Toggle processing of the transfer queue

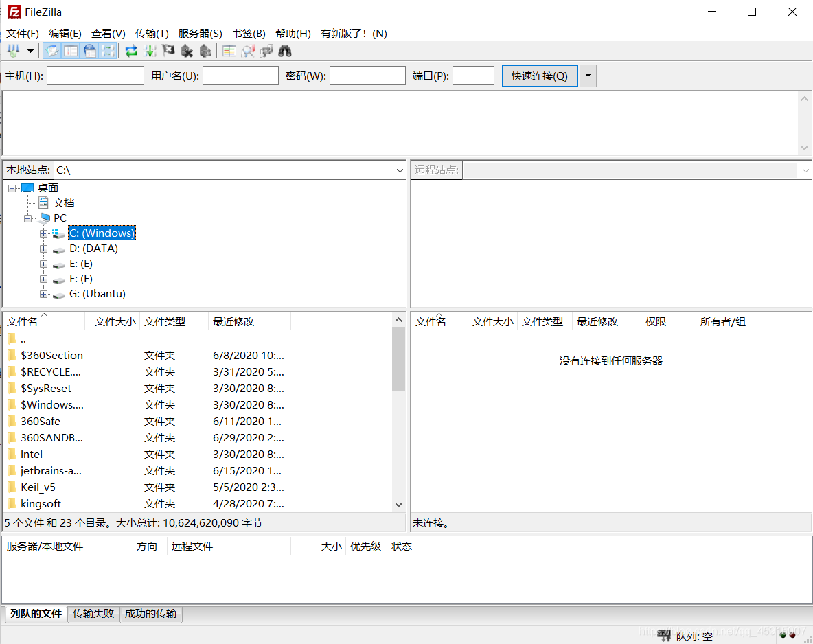pos(150,51)
